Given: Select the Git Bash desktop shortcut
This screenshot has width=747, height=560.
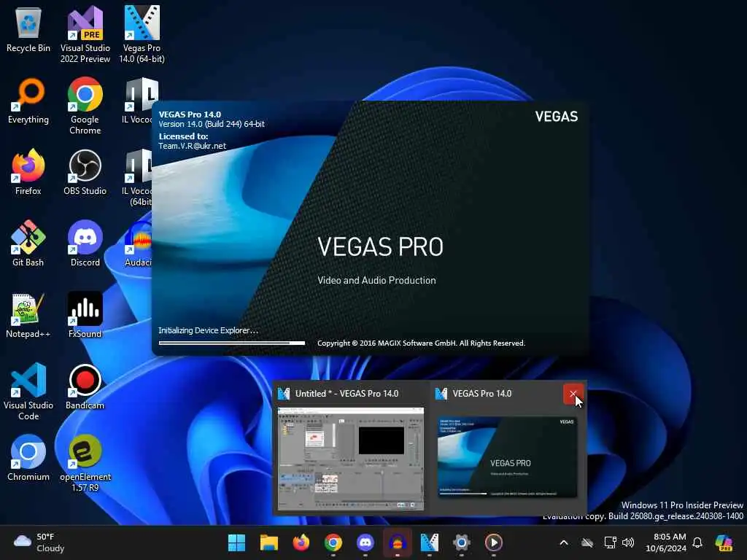Looking at the screenshot, I should pos(28,244).
